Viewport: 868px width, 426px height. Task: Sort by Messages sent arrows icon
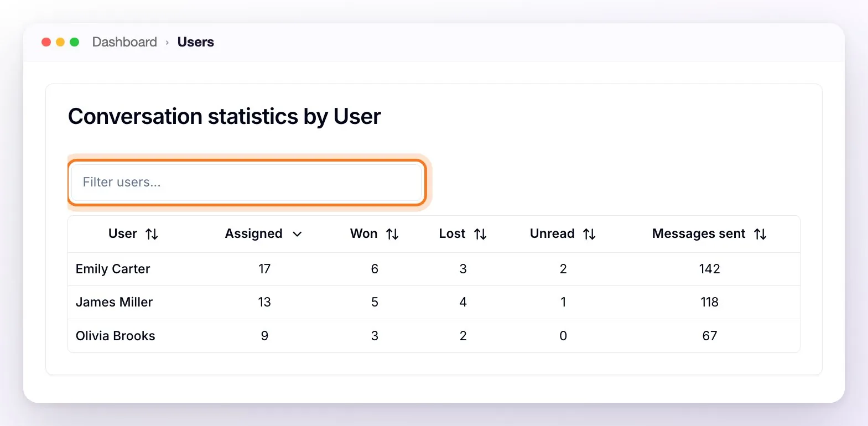pos(760,234)
